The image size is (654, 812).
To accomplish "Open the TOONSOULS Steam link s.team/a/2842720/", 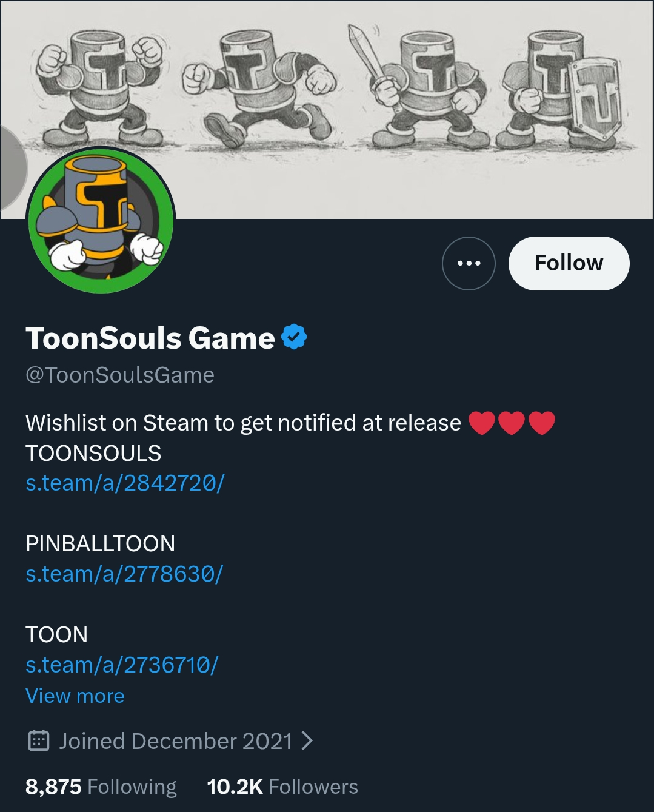I will (x=125, y=483).
